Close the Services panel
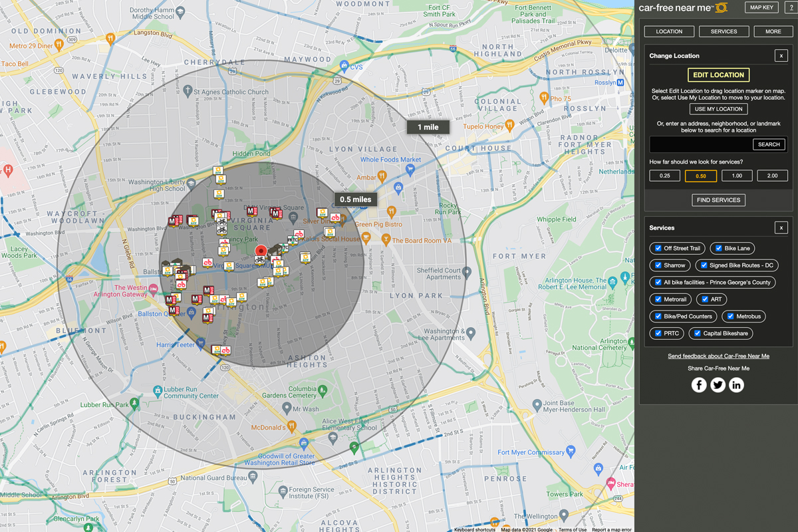The image size is (798, 532). 781,228
